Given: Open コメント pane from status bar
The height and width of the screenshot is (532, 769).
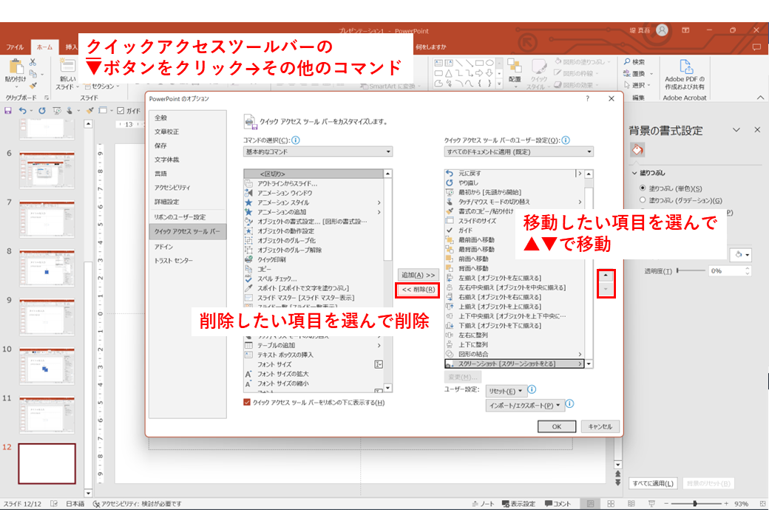Looking at the screenshot, I should (558, 504).
